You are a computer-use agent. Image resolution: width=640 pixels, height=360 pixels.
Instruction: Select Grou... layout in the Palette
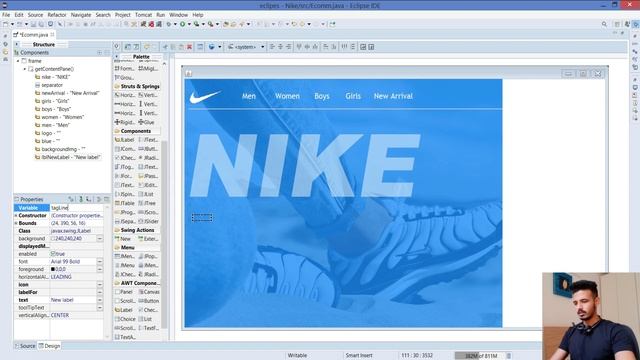[x=124, y=77]
